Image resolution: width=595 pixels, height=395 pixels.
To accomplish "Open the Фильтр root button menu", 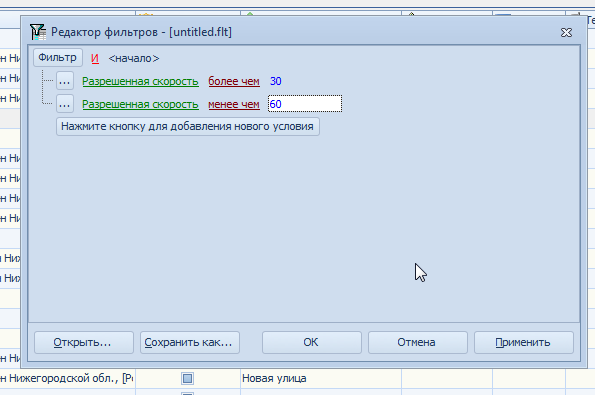I will 58,58.
